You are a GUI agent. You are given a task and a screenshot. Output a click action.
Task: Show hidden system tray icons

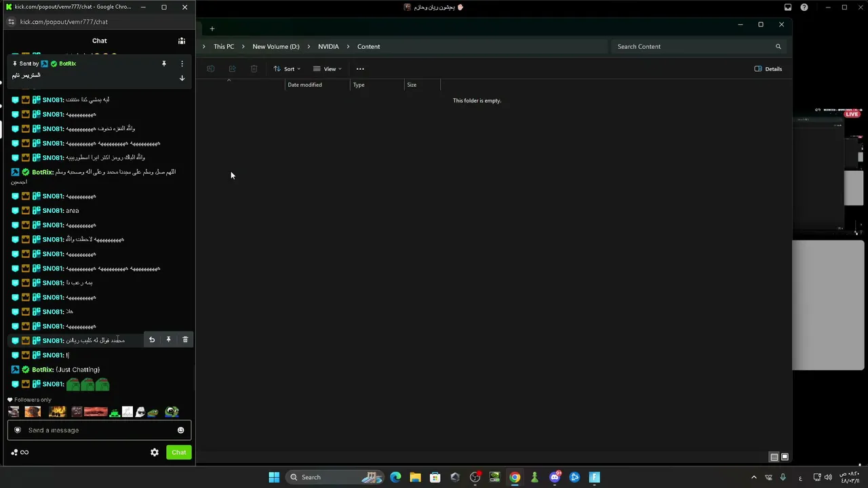(753, 477)
